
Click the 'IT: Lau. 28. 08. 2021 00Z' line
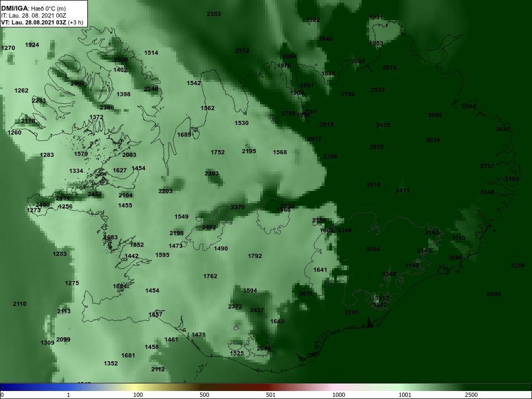pos(30,15)
